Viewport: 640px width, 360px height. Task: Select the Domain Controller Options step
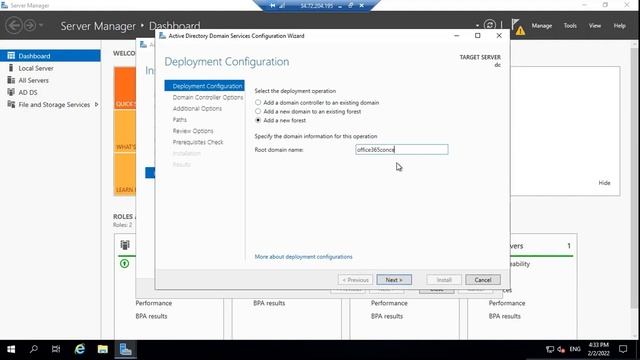[x=208, y=97]
